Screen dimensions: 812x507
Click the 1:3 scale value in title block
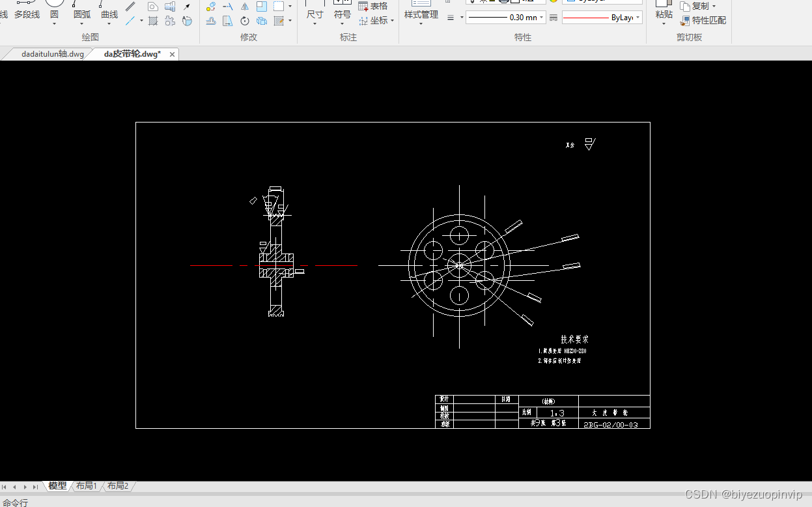tap(557, 413)
